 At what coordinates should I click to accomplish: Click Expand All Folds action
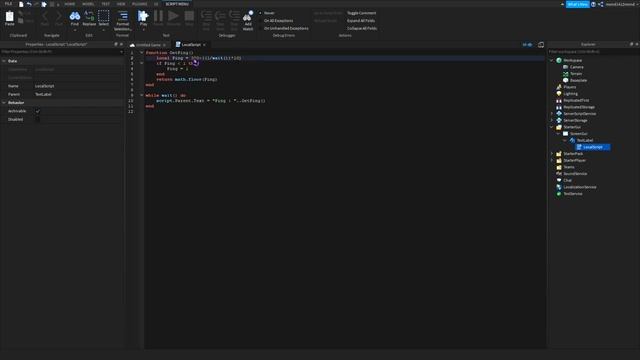(361, 21)
